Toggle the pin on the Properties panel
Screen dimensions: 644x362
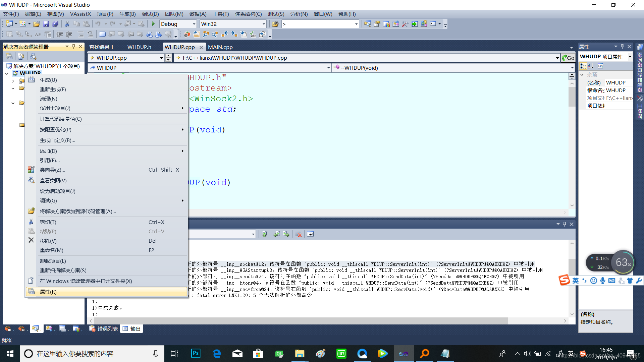click(622, 47)
